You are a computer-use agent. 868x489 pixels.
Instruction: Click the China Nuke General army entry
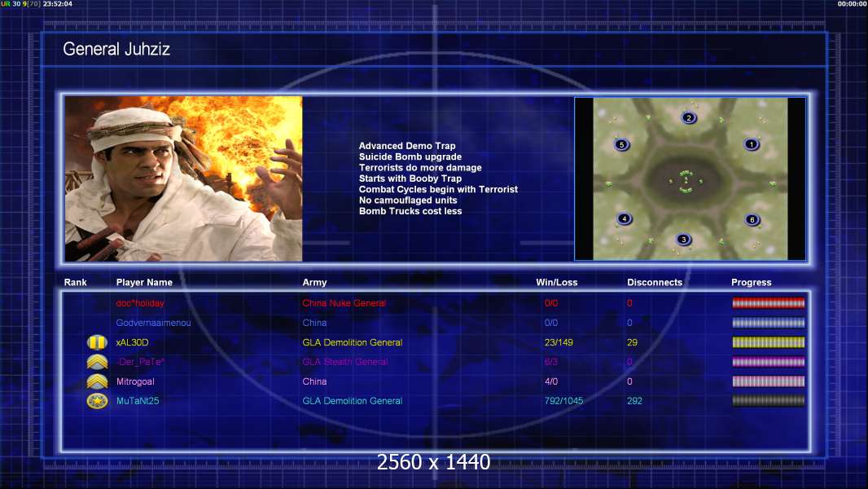[x=344, y=303]
